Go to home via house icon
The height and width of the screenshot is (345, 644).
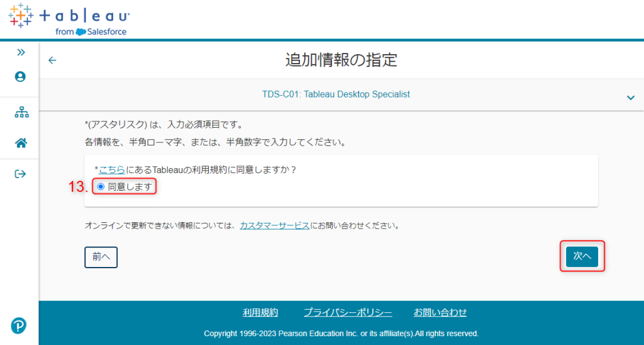click(x=21, y=143)
